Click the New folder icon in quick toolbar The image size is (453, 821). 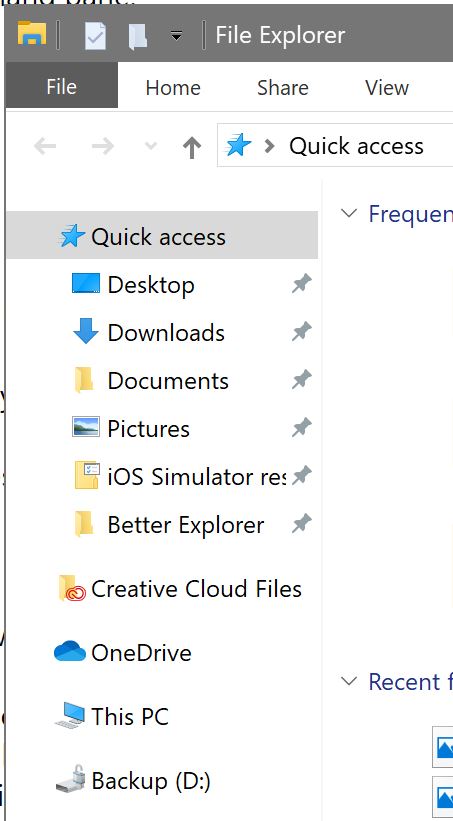(137, 36)
